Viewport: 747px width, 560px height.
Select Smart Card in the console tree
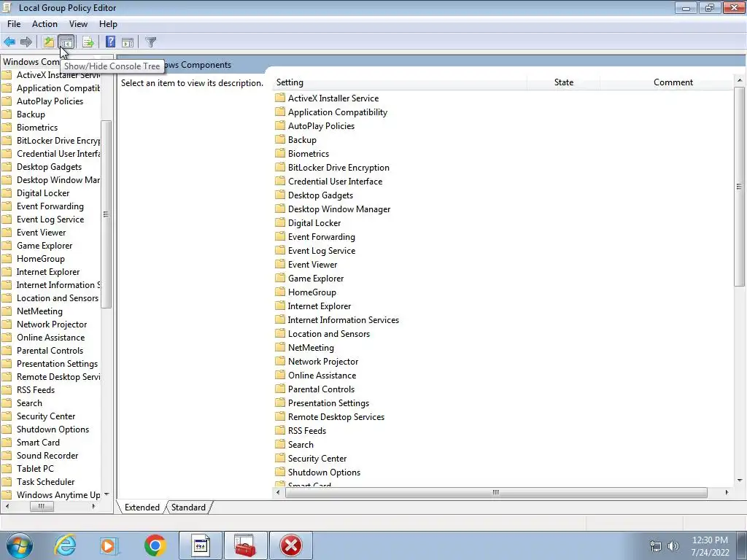tap(38, 442)
